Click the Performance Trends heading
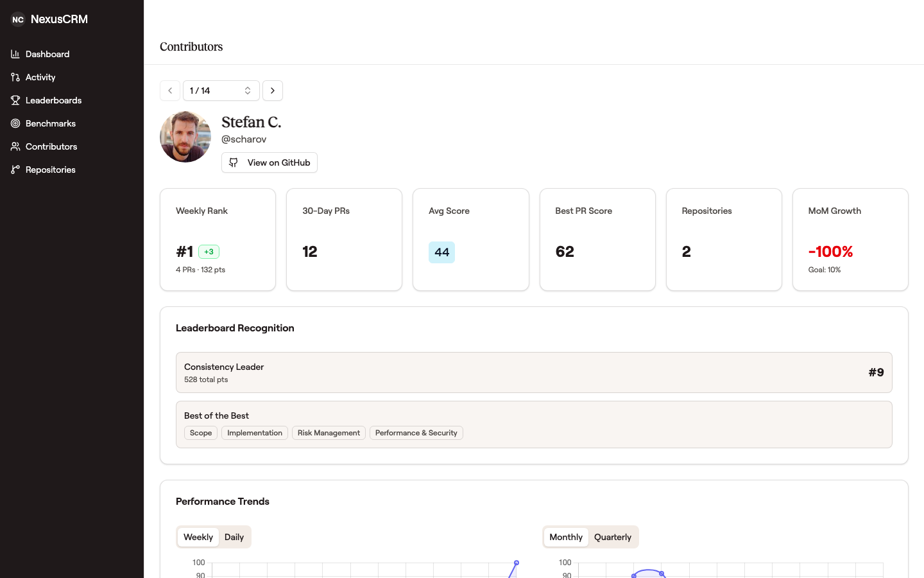This screenshot has width=924, height=578. coord(223,502)
